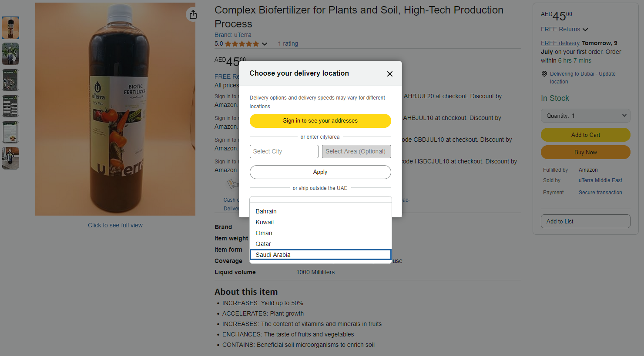The width and height of the screenshot is (644, 356).
Task: Open the Quantity dropdown
Action: pyautogui.click(x=586, y=116)
